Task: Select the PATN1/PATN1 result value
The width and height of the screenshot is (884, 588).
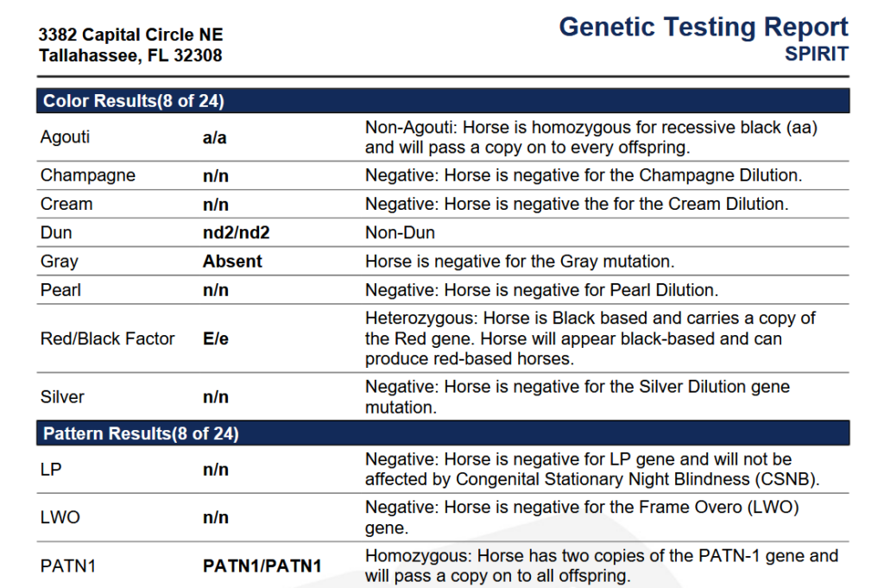Action: pyautogui.click(x=262, y=566)
